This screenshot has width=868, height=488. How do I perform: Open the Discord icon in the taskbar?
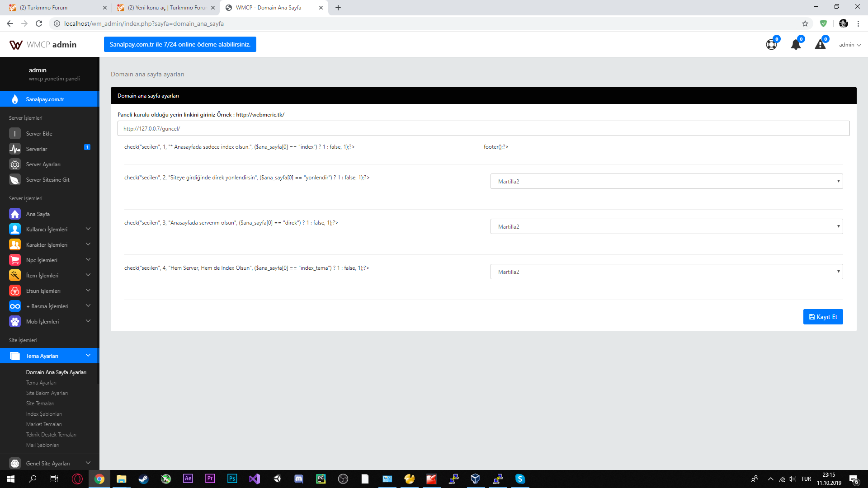[x=298, y=479]
